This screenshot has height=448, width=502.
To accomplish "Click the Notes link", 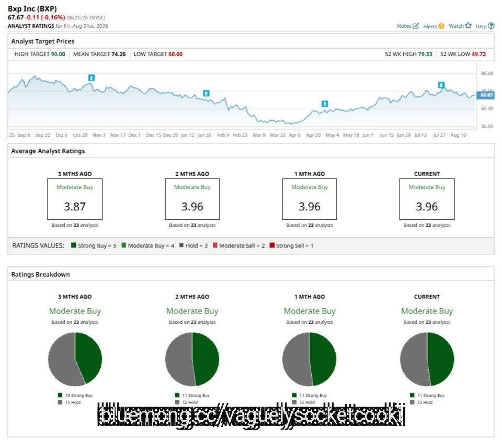I will click(x=404, y=26).
